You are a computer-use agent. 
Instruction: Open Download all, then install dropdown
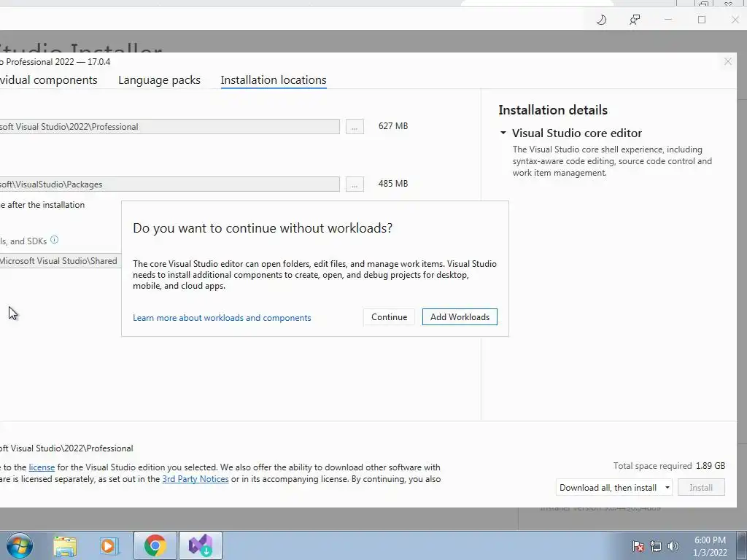coord(614,487)
